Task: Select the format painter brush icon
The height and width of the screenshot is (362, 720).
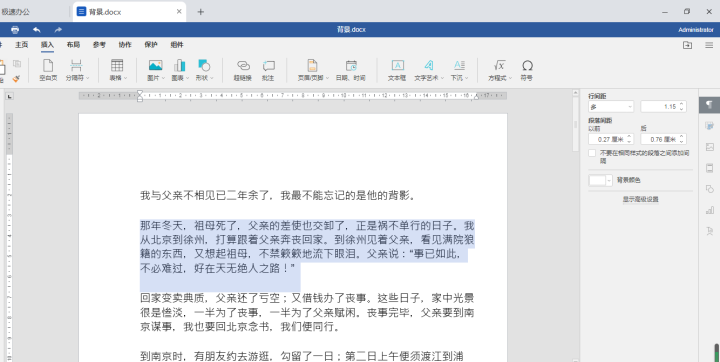Action: coord(17,79)
